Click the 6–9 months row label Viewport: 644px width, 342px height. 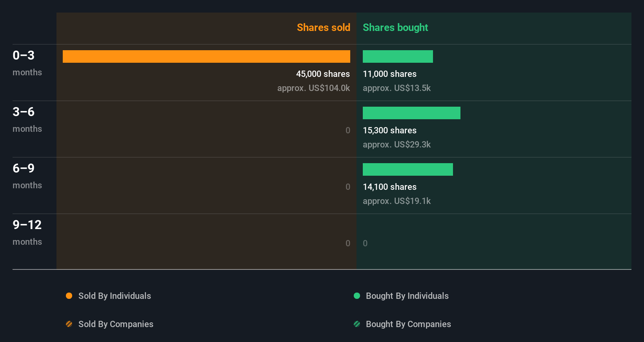click(27, 176)
